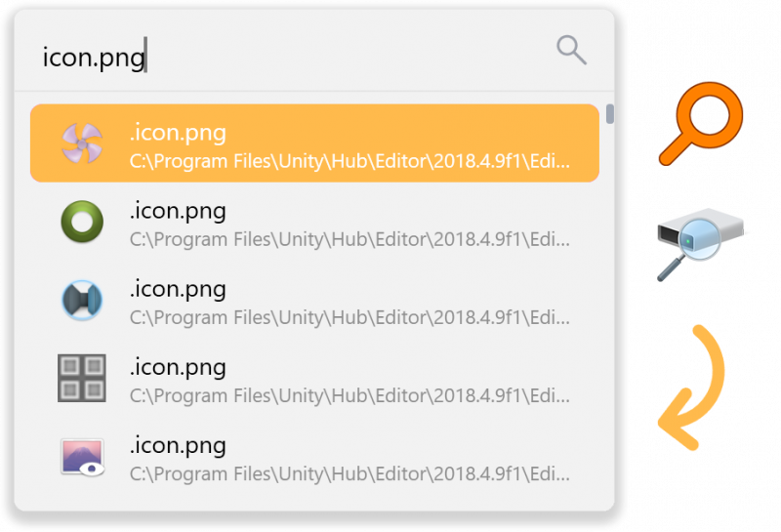
Task: Click the mountain image with eye icon
Action: (x=82, y=457)
